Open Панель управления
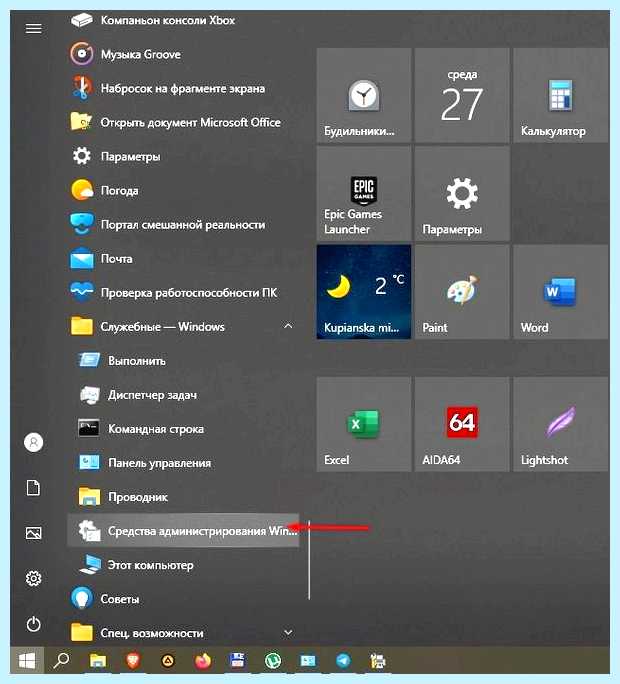Screen dimensions: 620x684 (x=183, y=462)
